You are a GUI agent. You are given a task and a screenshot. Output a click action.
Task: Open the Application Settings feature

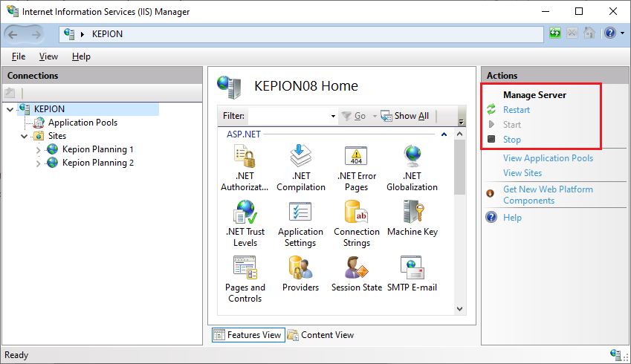[x=300, y=224]
